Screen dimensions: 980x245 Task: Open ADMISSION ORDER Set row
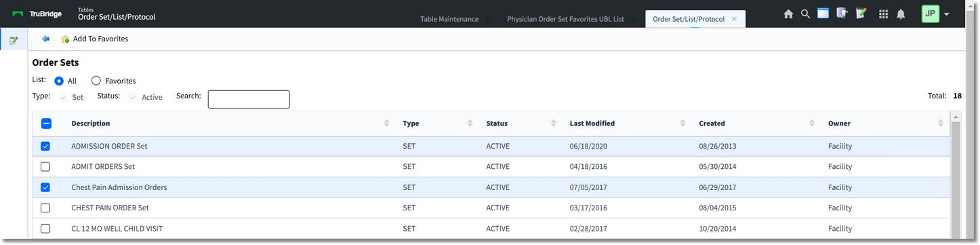(491, 146)
